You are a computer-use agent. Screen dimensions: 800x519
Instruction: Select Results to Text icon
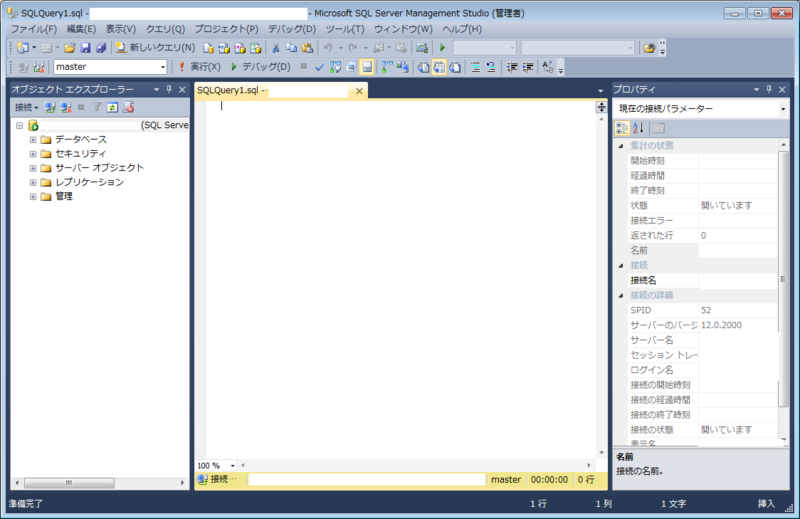click(423, 67)
